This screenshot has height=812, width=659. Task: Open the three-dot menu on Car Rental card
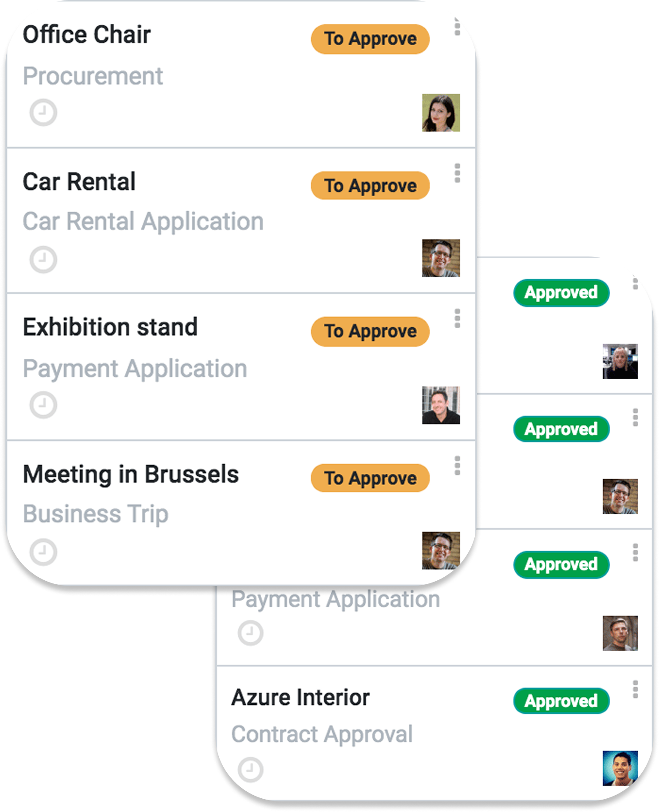pyautogui.click(x=457, y=173)
